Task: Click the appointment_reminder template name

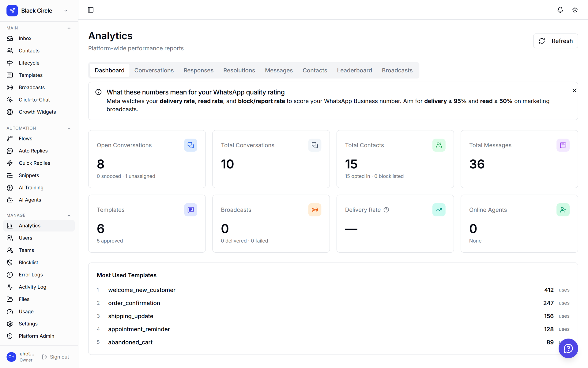Action: tap(139, 329)
